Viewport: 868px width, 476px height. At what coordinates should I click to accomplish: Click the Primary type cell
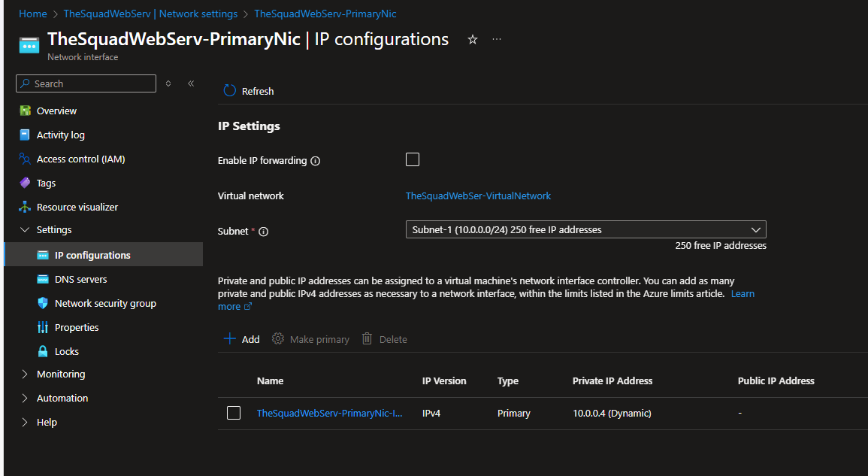pyautogui.click(x=514, y=413)
